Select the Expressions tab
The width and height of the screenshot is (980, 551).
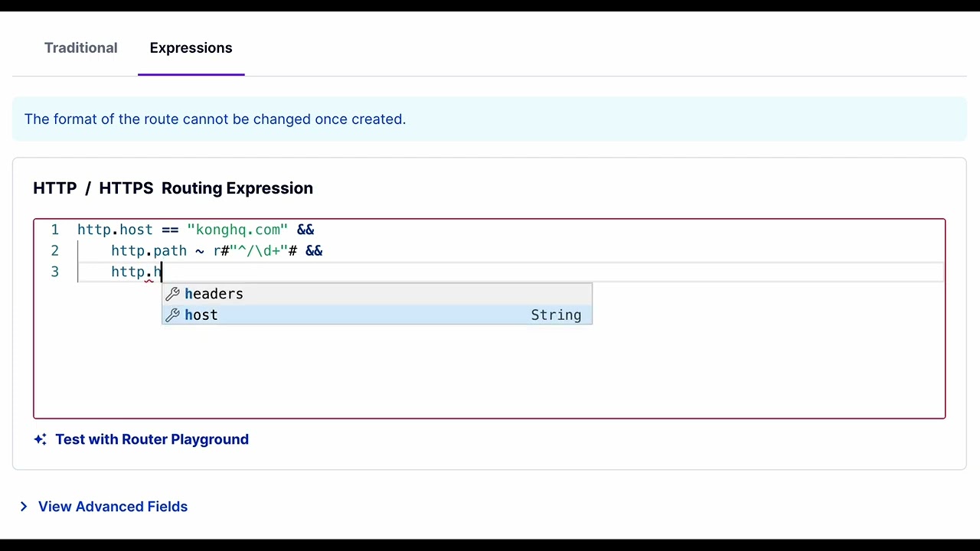[191, 47]
